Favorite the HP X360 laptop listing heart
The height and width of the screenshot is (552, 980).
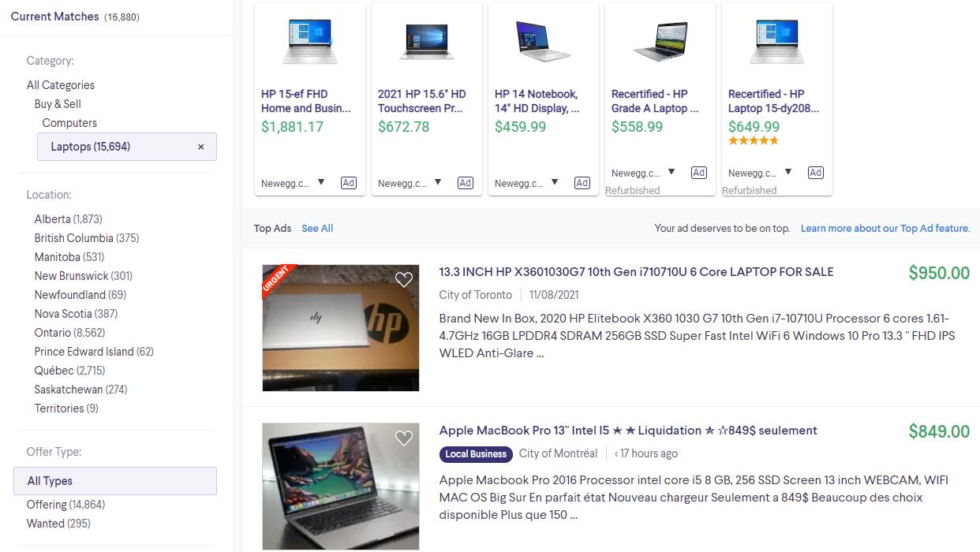click(x=404, y=279)
